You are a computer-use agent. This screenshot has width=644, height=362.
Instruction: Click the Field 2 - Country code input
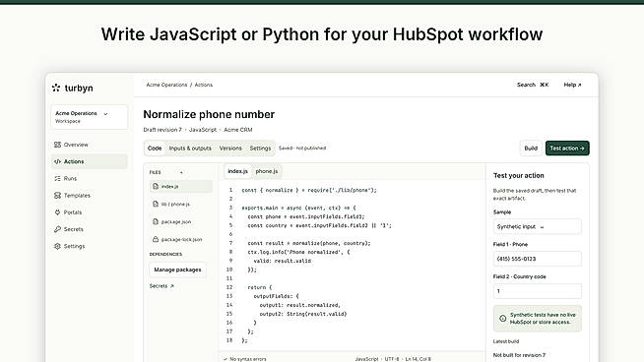[538, 291]
